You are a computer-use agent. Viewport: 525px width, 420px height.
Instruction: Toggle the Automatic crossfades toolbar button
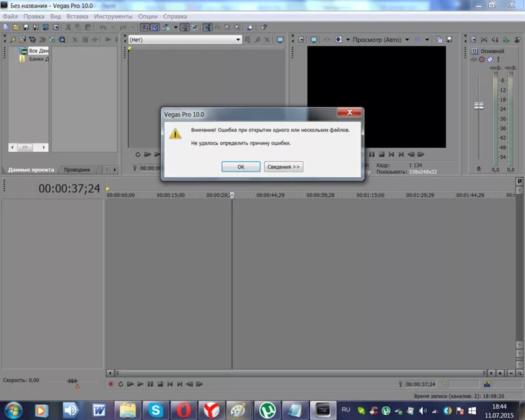[x=155, y=28]
